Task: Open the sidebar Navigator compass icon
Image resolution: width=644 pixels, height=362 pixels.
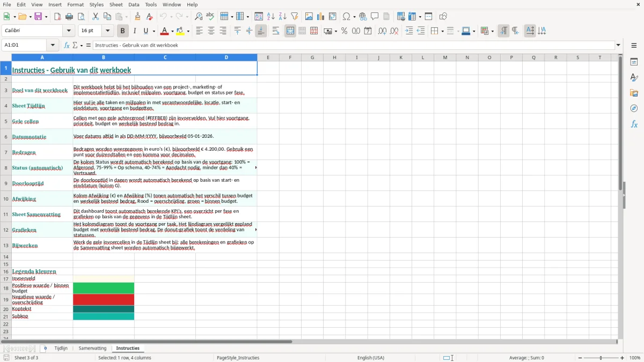Action: 634,108
